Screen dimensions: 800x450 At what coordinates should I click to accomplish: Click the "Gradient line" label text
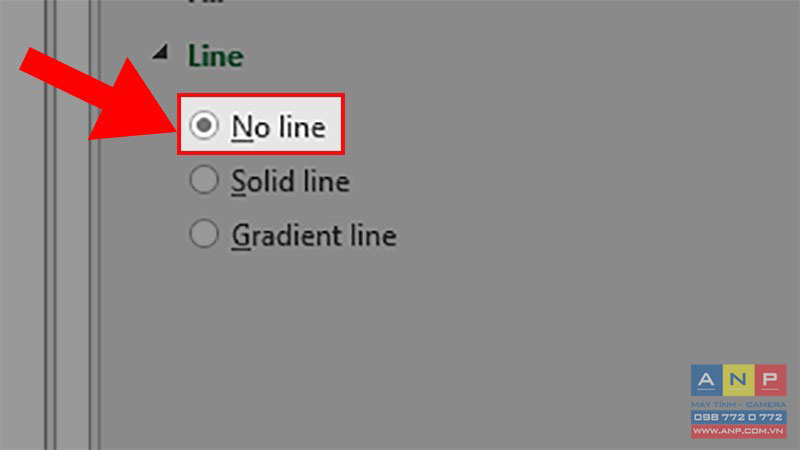point(314,236)
